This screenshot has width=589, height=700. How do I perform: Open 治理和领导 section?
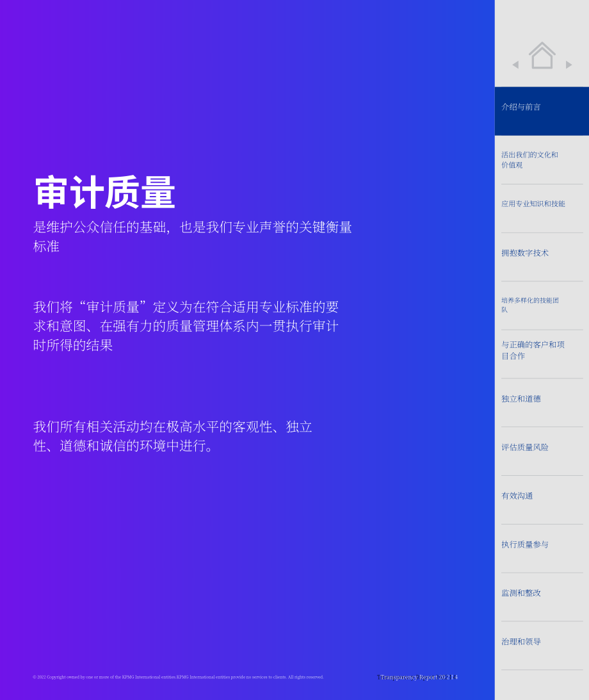(520, 642)
